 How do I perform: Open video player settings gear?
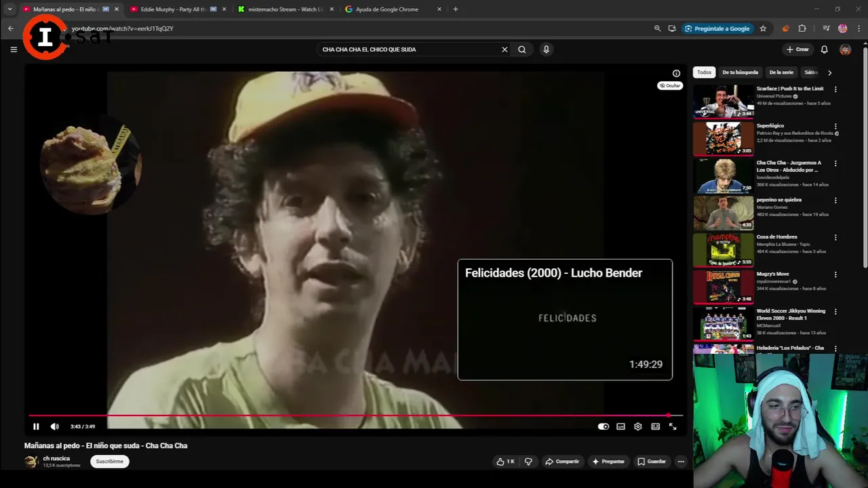(x=638, y=426)
